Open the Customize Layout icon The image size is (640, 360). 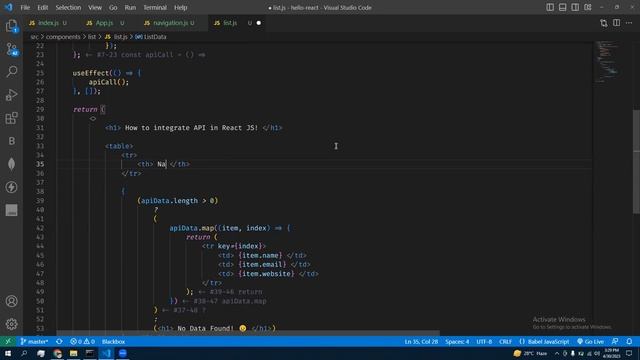587,7
